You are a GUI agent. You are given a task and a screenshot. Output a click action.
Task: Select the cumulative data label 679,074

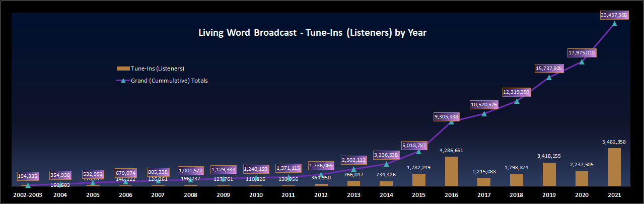coord(125,173)
